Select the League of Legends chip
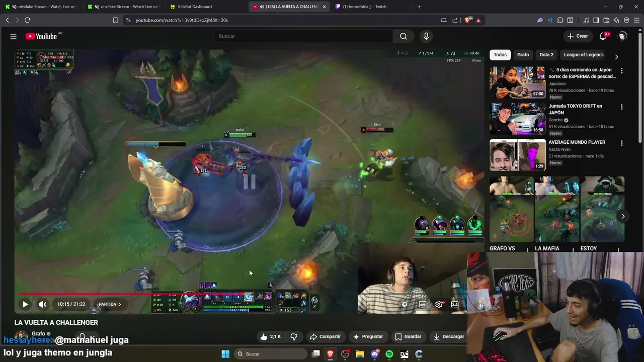 coord(584,55)
